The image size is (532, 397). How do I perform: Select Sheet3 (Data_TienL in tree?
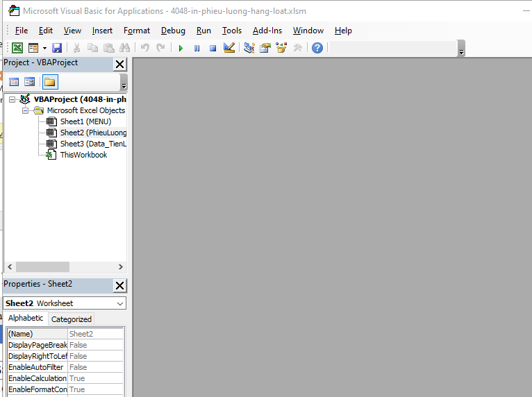coord(93,144)
